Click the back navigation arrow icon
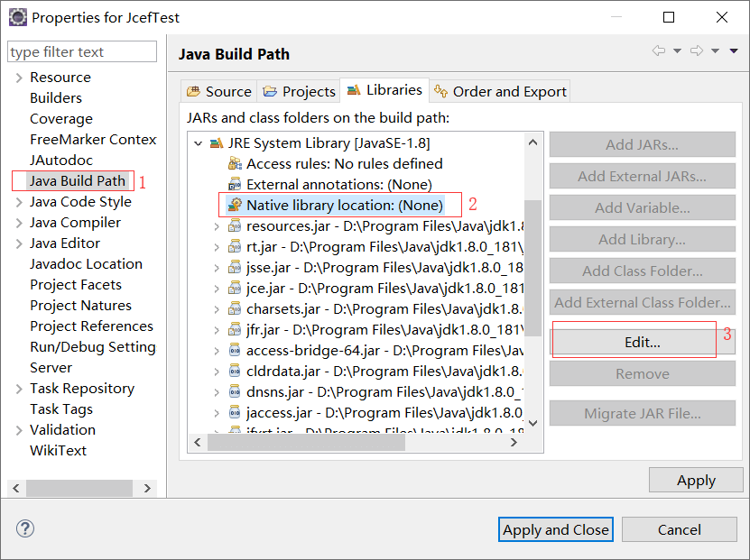Viewport: 750px width, 560px height. pyautogui.click(x=659, y=51)
